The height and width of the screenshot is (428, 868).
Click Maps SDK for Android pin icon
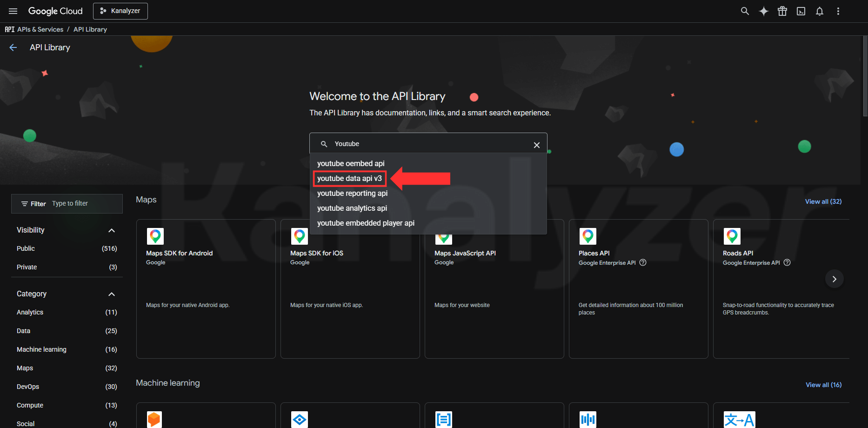point(155,236)
